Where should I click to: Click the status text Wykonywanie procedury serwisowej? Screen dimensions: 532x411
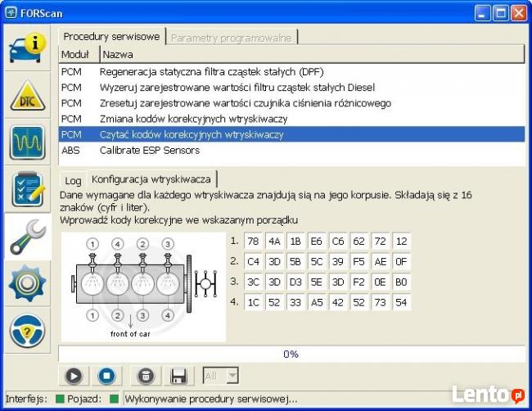211,399
